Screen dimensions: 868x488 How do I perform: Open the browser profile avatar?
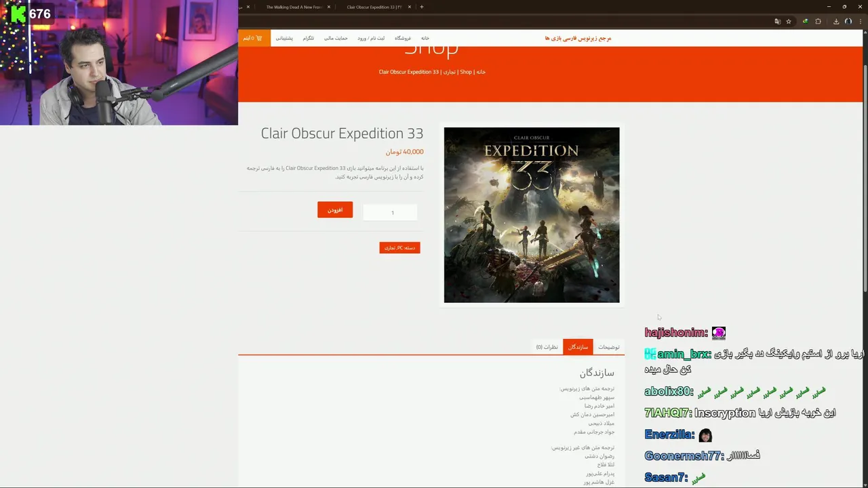tap(848, 22)
